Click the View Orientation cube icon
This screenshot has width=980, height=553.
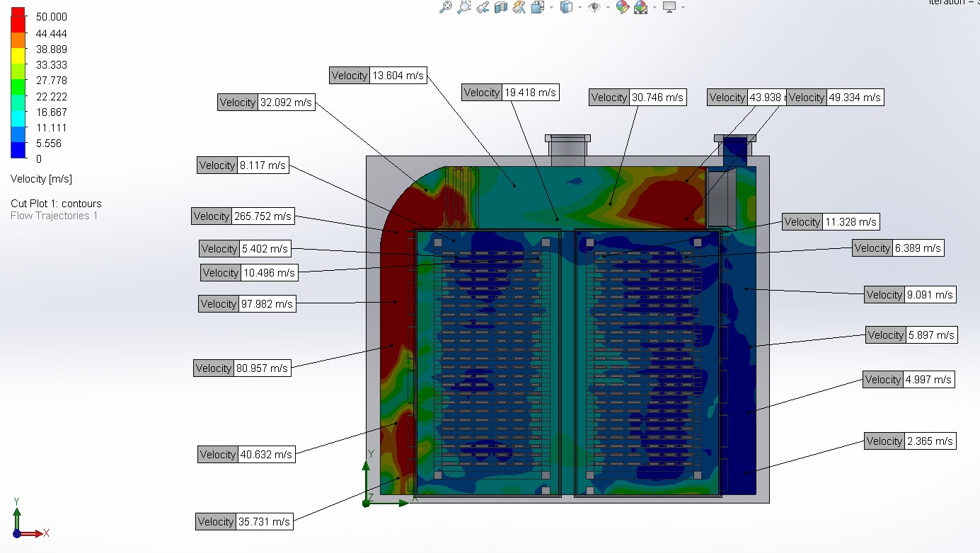(537, 7)
